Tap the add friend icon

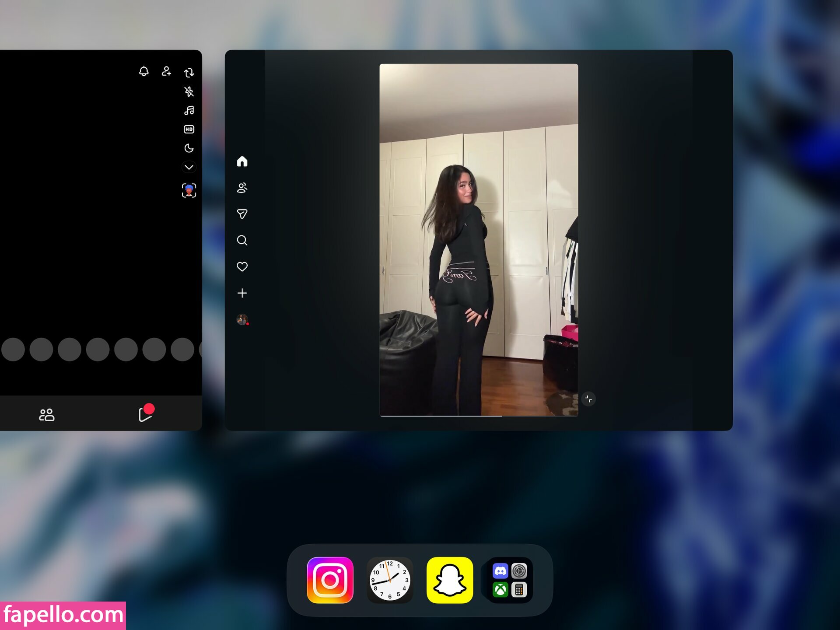pos(166,71)
